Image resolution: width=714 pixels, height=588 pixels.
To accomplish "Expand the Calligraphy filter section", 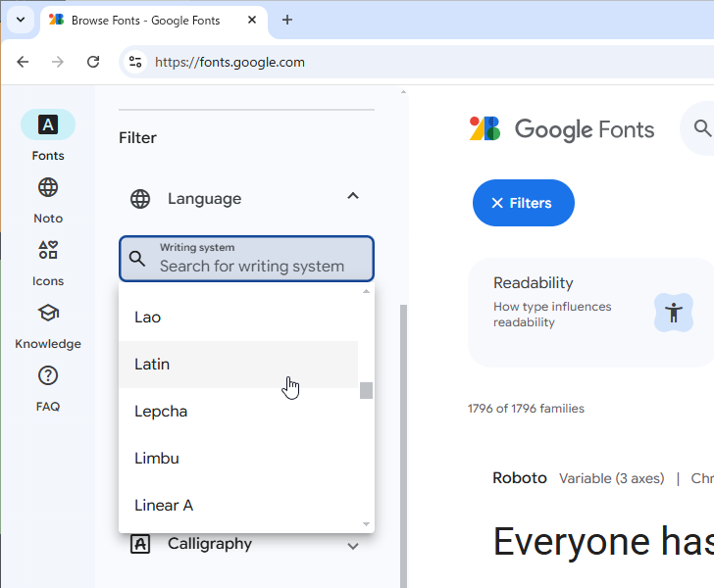I will tap(353, 545).
